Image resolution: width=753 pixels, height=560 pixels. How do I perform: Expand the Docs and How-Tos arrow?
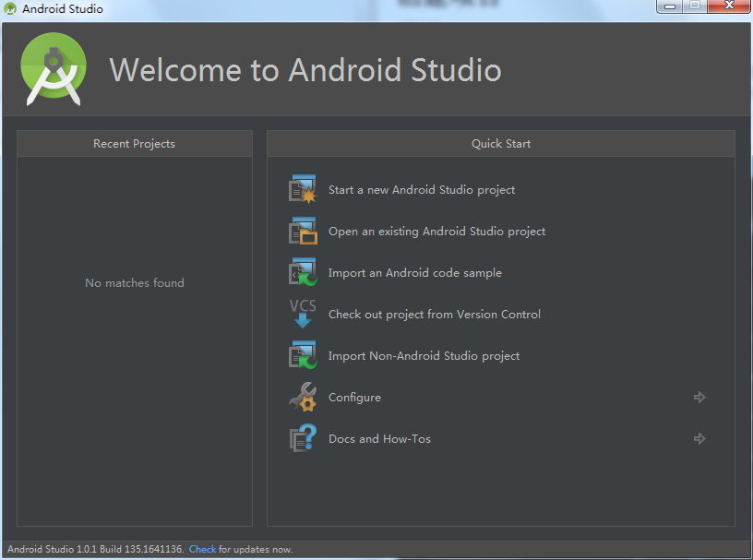point(699,438)
